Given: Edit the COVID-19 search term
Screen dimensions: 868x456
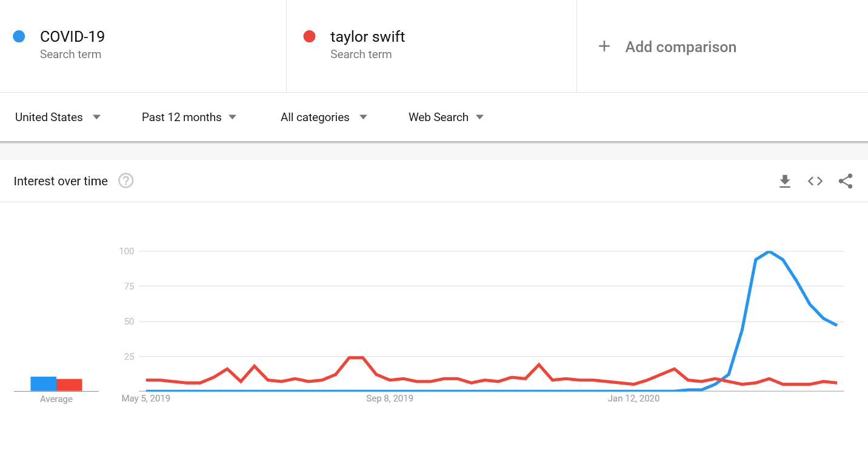Looking at the screenshot, I should 72,37.
